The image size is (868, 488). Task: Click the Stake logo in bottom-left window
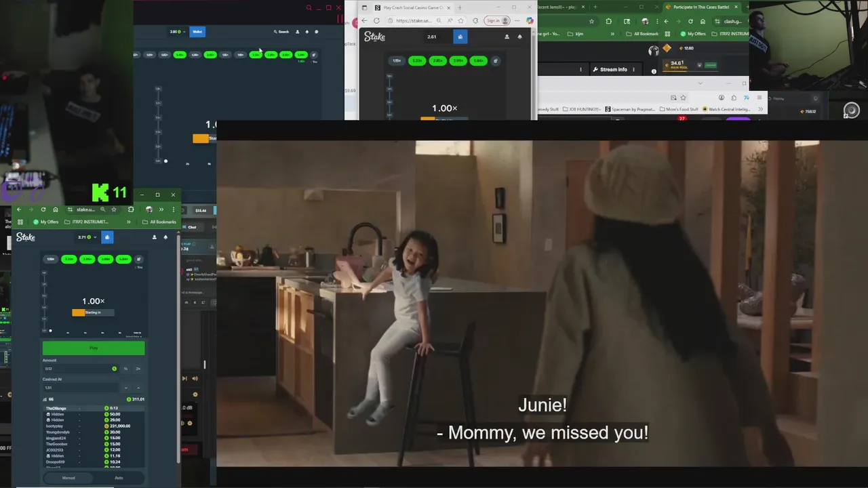click(26, 237)
